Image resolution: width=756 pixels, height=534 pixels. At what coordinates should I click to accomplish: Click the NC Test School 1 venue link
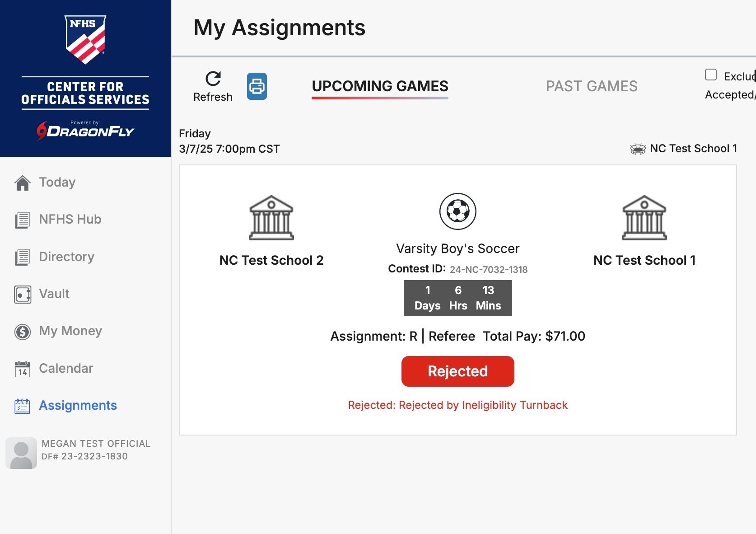(x=693, y=149)
